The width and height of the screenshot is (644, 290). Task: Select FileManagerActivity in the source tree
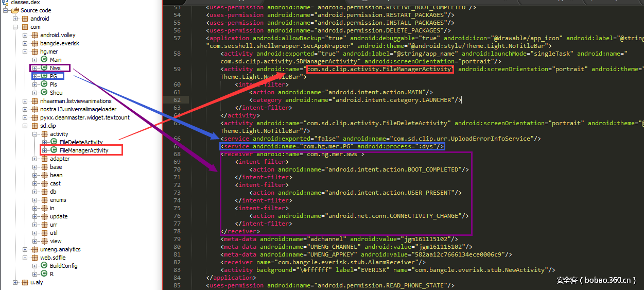pyautogui.click(x=84, y=150)
